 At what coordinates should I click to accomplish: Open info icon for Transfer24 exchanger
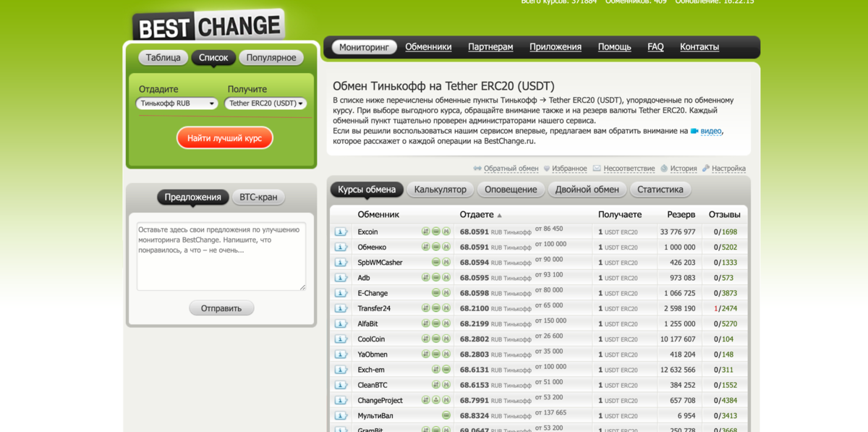click(341, 308)
